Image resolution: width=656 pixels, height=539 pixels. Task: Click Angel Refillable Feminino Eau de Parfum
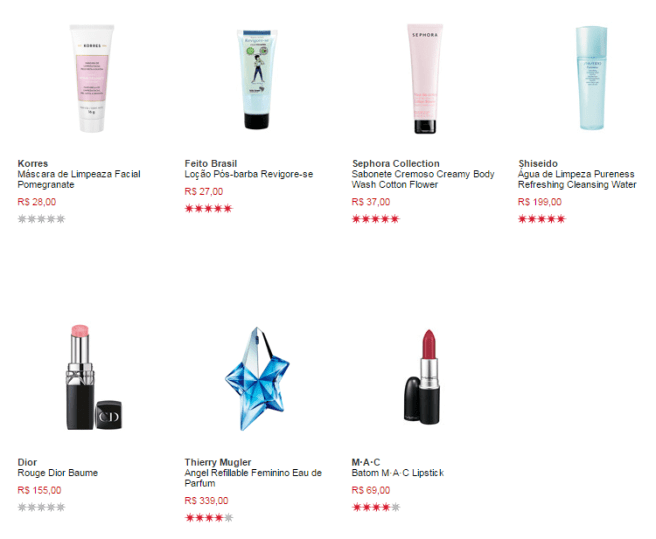tap(253, 478)
